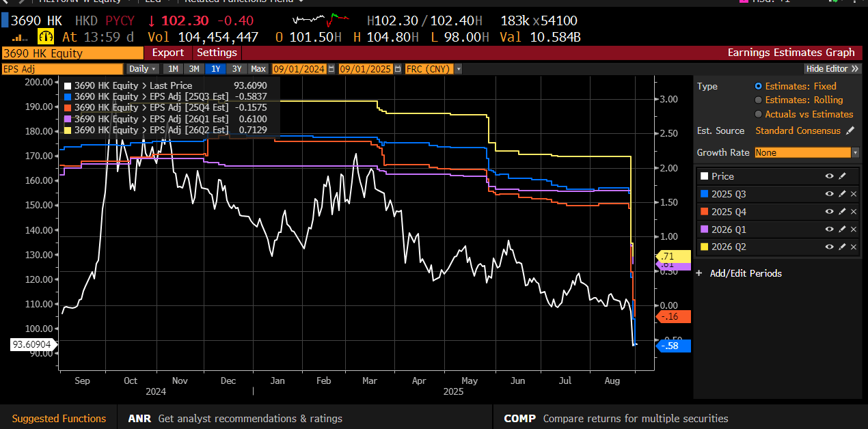Screen dimensions: 868x429
Task: Click inside the EPS Adj field
Action: [x=62, y=68]
